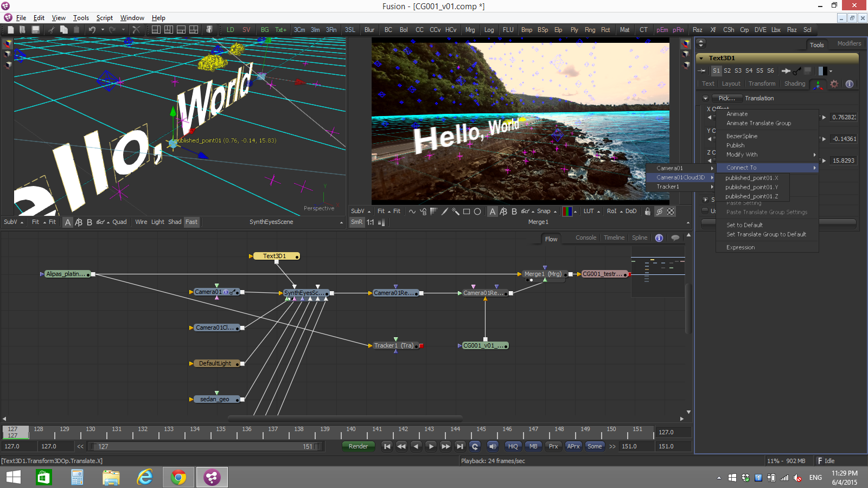Open tile color dropdown arrow in Text3D1
868x488 pixels.
coord(831,71)
